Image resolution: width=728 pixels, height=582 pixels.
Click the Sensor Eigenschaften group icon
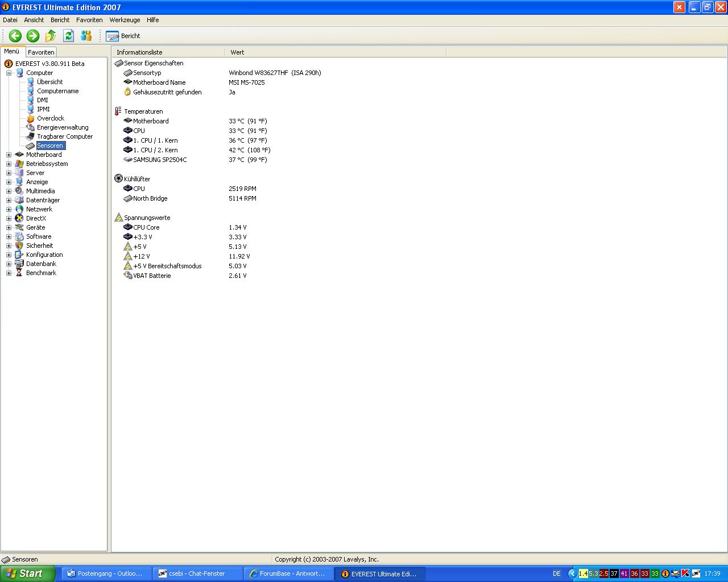point(118,63)
